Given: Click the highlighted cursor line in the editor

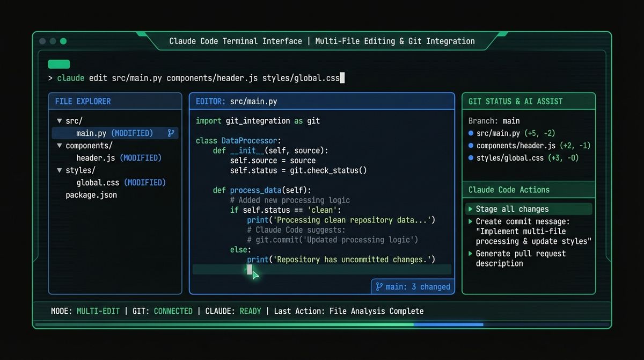Looking at the screenshot, I should click(322, 269).
